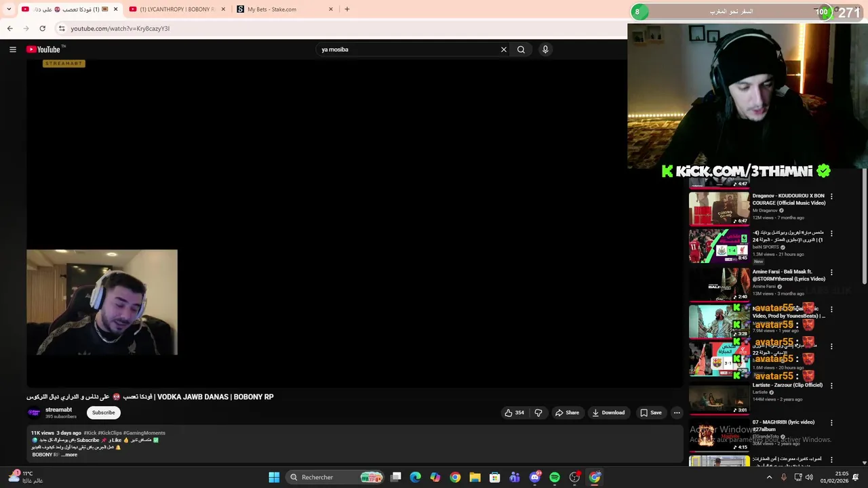The image size is (868, 488).
Task: Dislike the video
Action: 538,413
